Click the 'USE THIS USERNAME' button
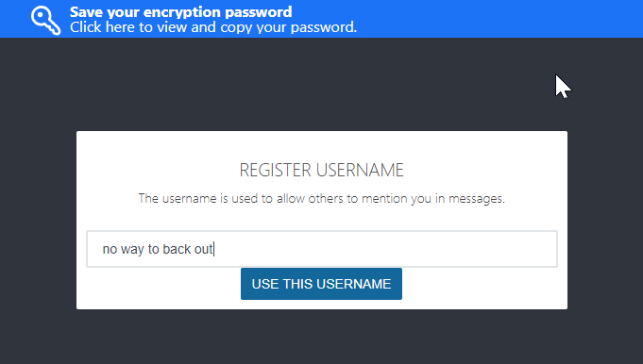The height and width of the screenshot is (364, 643). click(321, 284)
